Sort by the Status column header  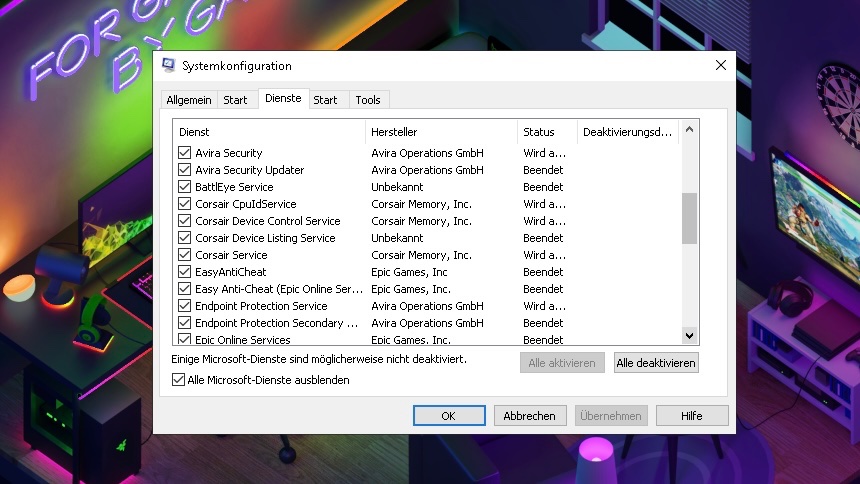click(x=547, y=132)
